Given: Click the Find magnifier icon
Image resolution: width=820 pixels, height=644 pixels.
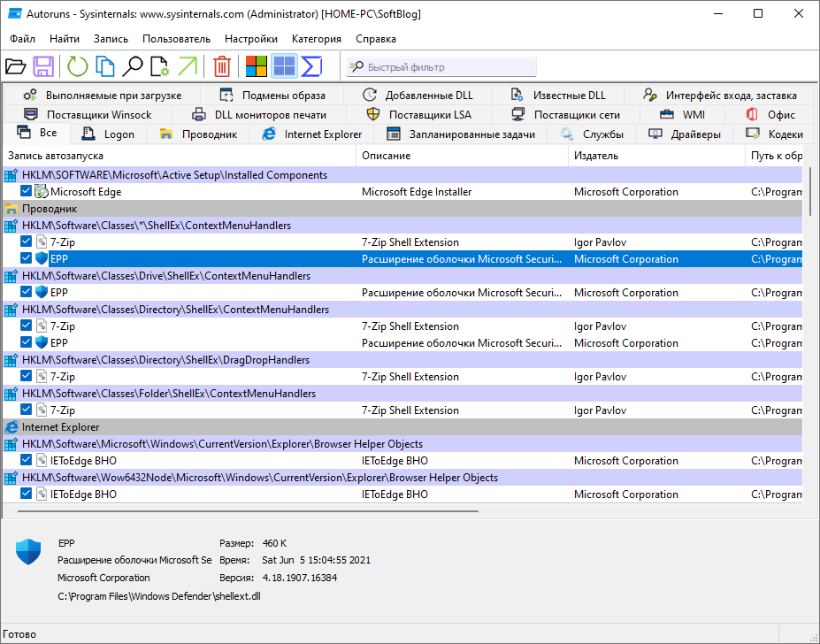Looking at the screenshot, I should pyautogui.click(x=133, y=66).
